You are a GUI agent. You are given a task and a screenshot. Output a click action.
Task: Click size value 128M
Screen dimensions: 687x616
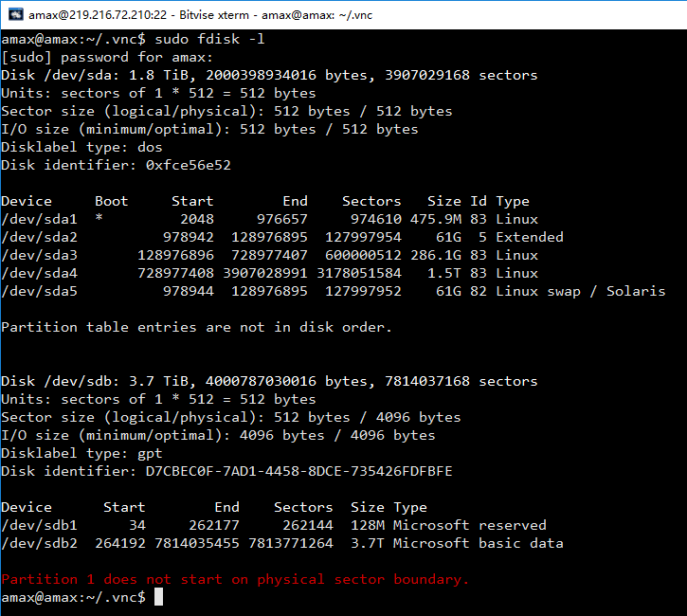coord(367,525)
